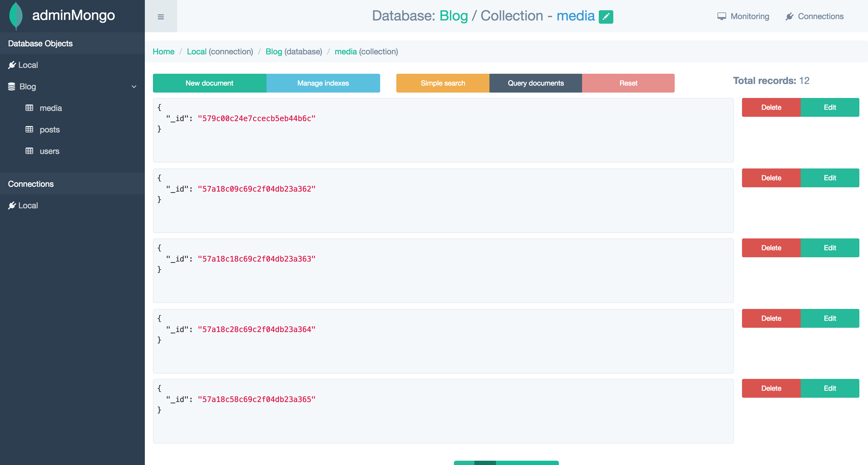Edit document ending in 3a365
This screenshot has height=465, width=868.
tap(830, 388)
